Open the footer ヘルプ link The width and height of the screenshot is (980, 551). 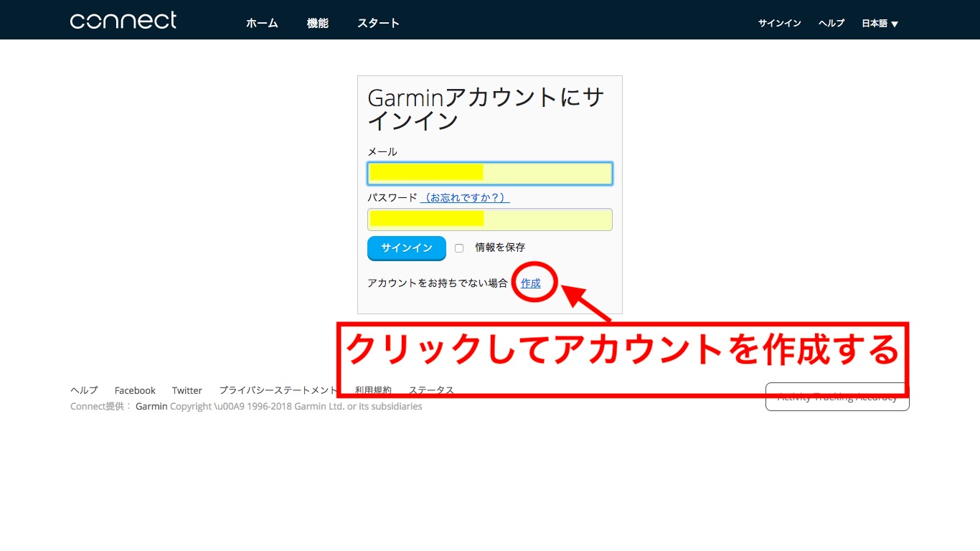84,390
